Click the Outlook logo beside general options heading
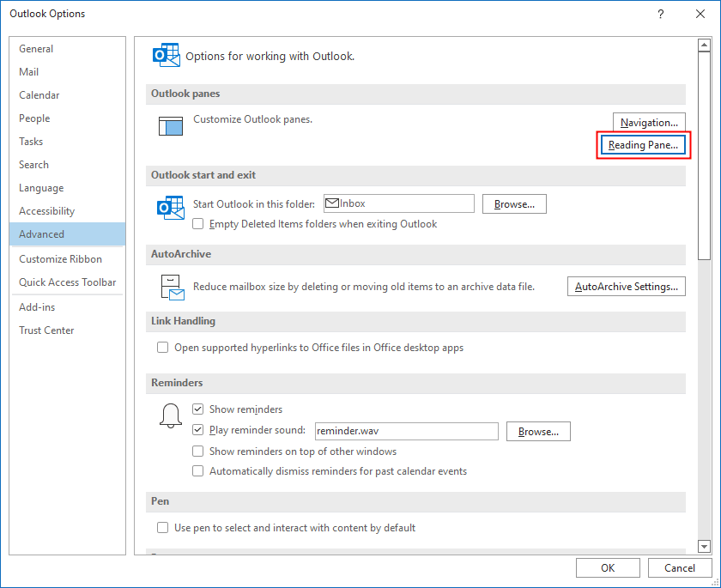 [x=166, y=54]
